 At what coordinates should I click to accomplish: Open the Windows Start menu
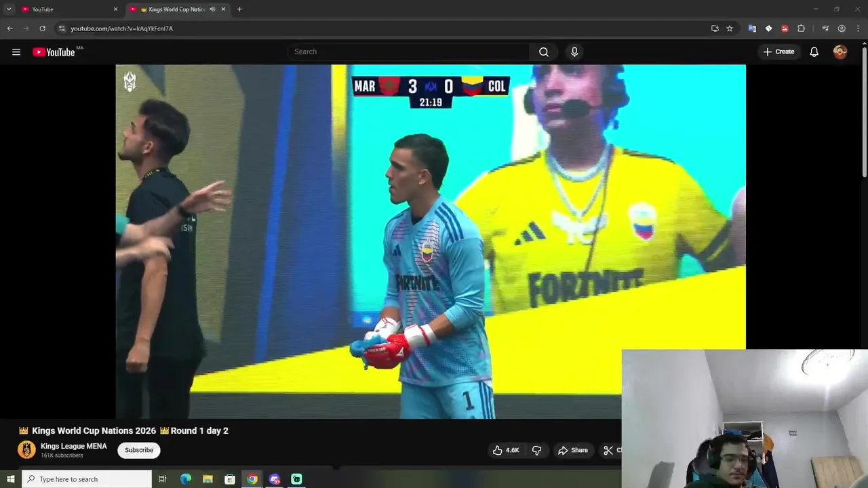(x=10, y=479)
